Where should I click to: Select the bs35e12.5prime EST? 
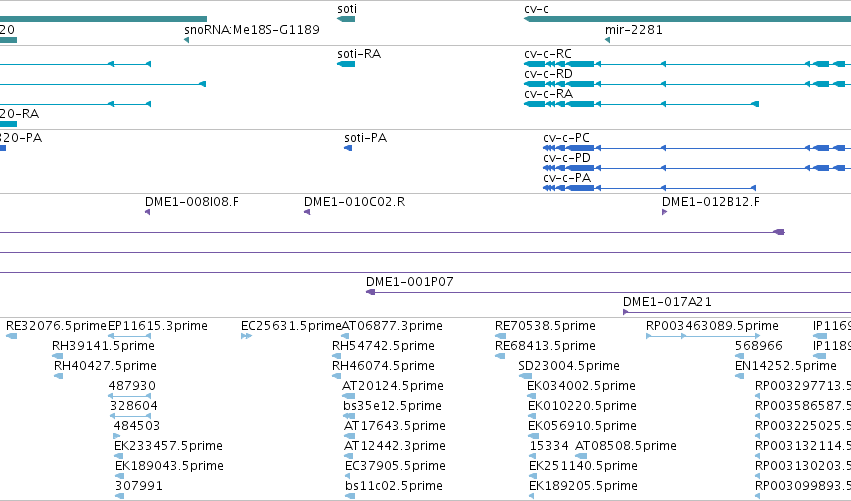click(350, 417)
